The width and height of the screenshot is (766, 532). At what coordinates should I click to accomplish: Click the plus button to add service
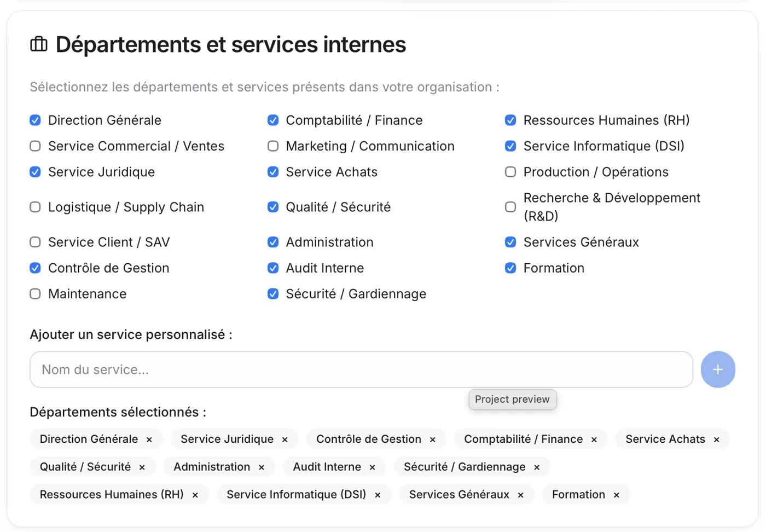pos(718,369)
